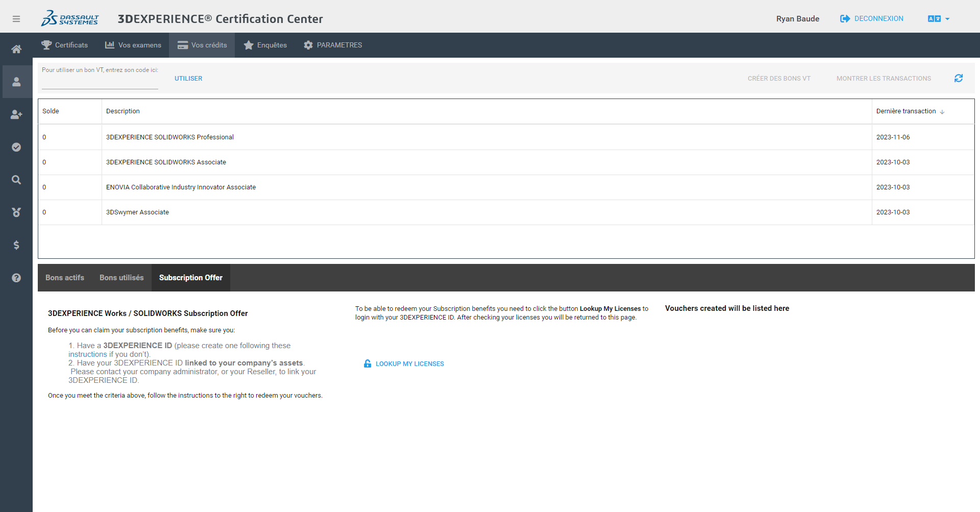This screenshot has width=980, height=512.
Task: Focus the VT voucher code field
Action: coord(100,83)
